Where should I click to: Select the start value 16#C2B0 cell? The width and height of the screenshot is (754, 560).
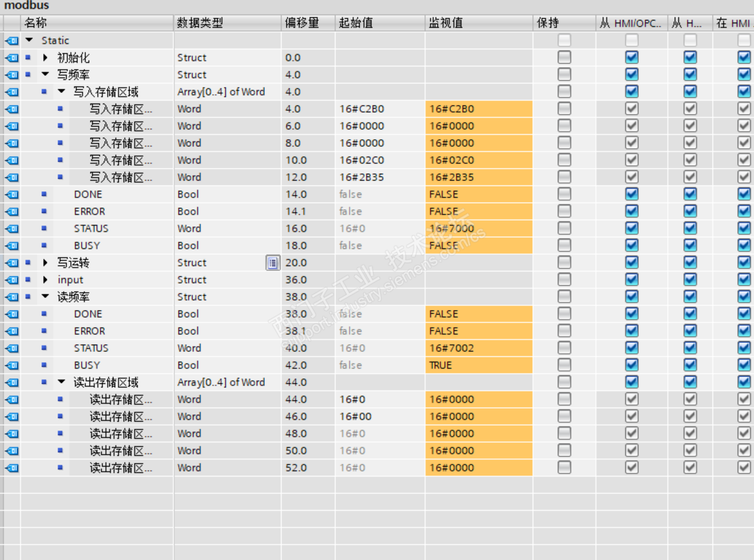(380, 109)
